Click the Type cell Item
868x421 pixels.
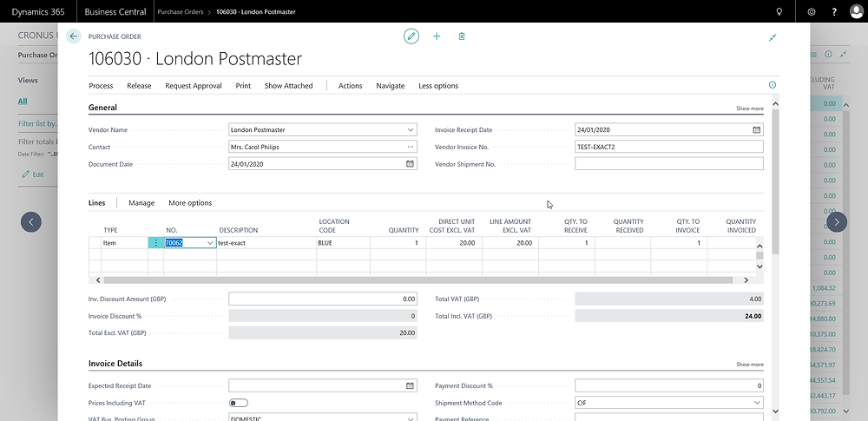(124, 243)
